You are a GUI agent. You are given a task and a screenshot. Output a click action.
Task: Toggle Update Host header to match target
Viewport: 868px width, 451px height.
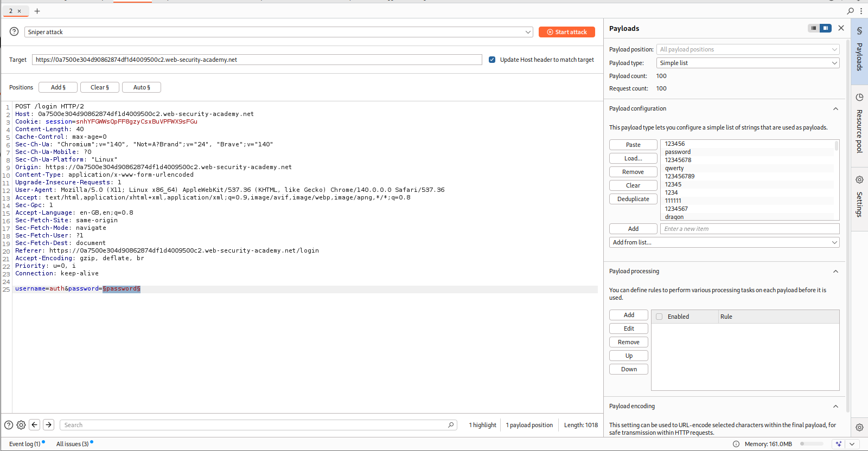point(492,60)
